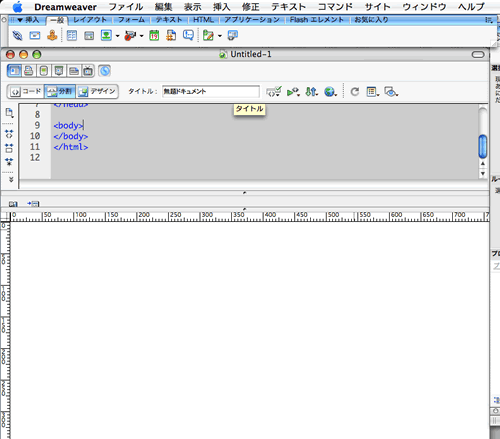
Task: Open the ファイル menu
Action: click(126, 7)
